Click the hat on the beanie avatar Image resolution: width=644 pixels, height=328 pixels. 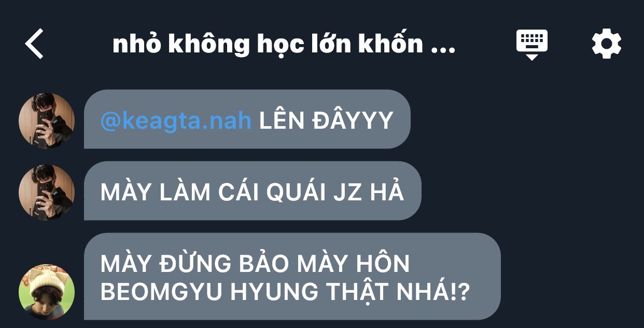point(47,280)
